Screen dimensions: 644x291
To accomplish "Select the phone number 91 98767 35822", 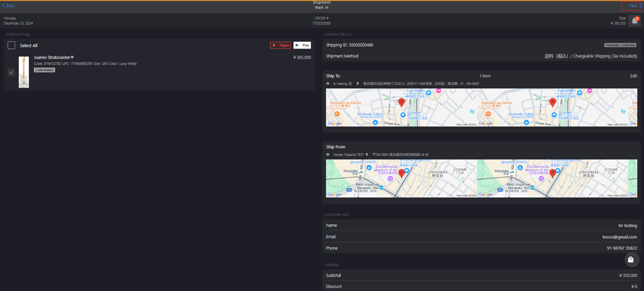I will coord(622,248).
